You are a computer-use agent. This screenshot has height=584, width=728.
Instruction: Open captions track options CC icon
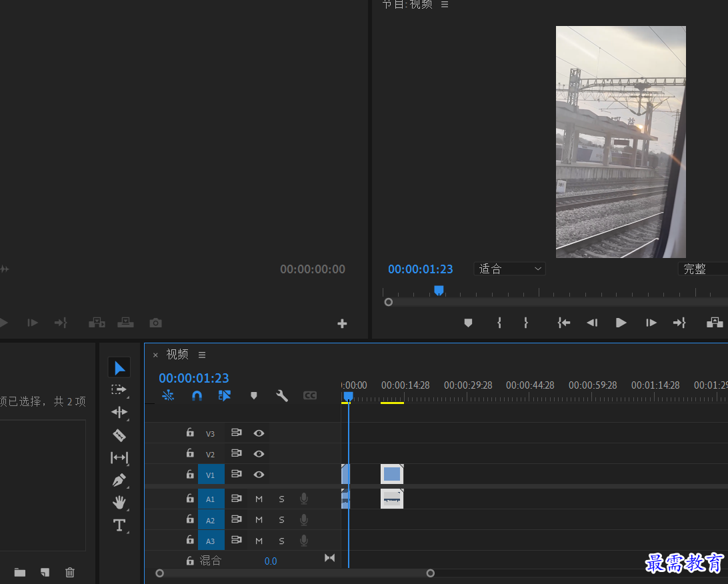pyautogui.click(x=310, y=395)
